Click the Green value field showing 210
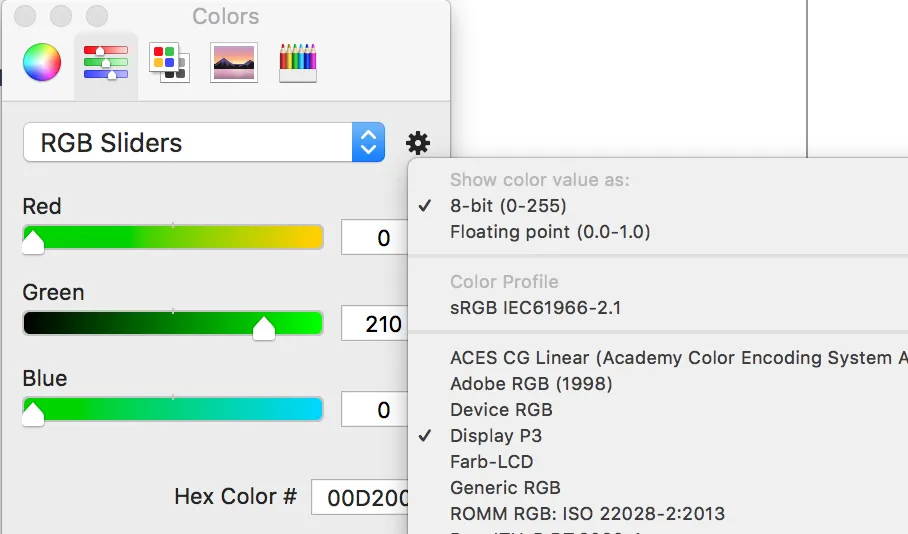The height and width of the screenshot is (534, 908). click(375, 324)
